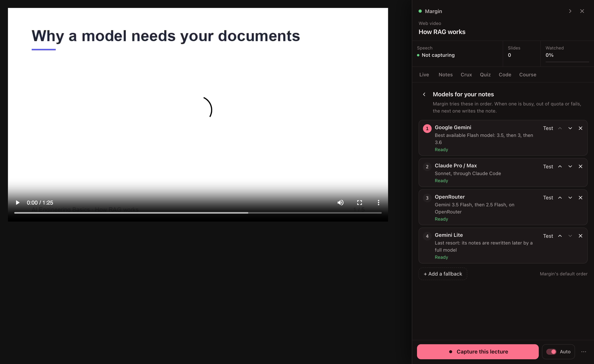Go back from Models for your notes
The width and height of the screenshot is (594, 364).
(x=424, y=94)
